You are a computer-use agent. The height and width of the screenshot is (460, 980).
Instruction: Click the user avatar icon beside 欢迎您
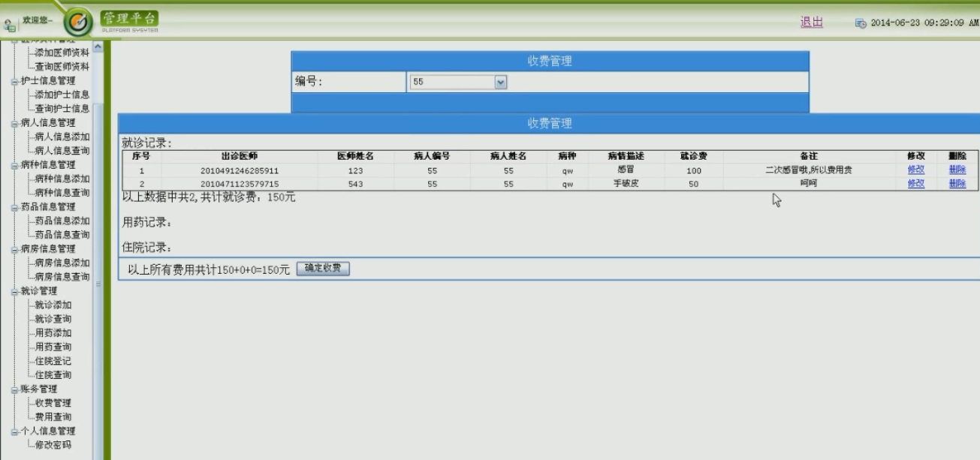(10, 24)
